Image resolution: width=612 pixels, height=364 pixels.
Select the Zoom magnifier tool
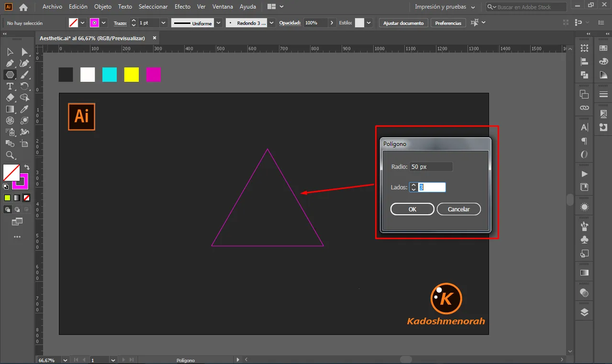10,155
